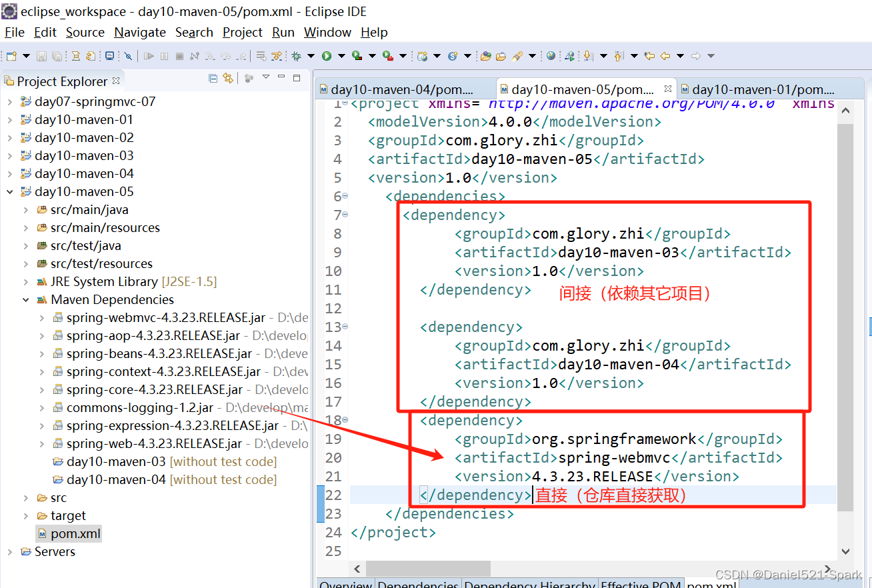Open the Window menu
This screenshot has height=588, width=872.
click(x=327, y=32)
